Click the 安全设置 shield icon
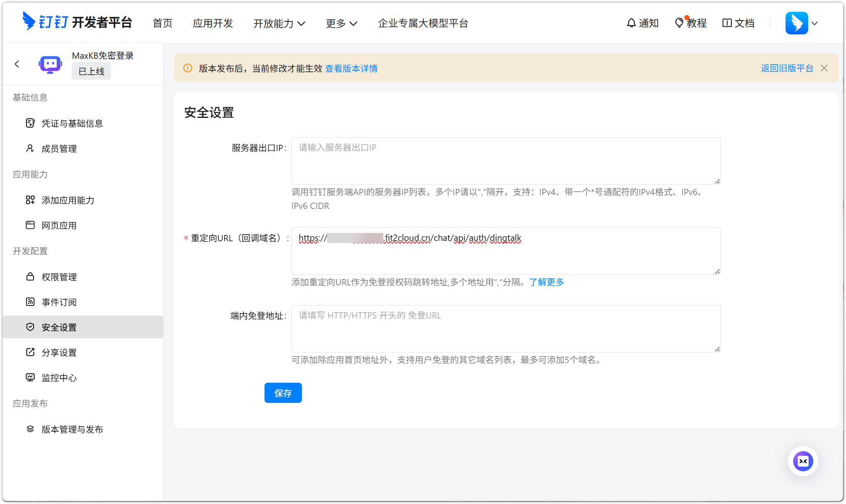The width and height of the screenshot is (846, 504). coord(30,327)
